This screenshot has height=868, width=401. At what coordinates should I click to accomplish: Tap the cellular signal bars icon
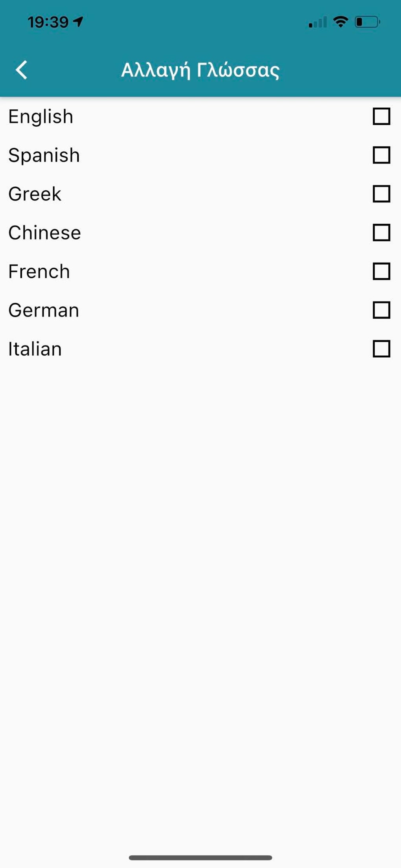[x=318, y=22]
